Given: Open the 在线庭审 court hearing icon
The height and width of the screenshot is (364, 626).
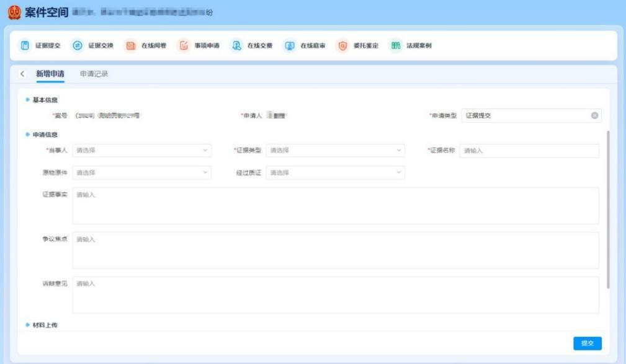Looking at the screenshot, I should tap(289, 46).
